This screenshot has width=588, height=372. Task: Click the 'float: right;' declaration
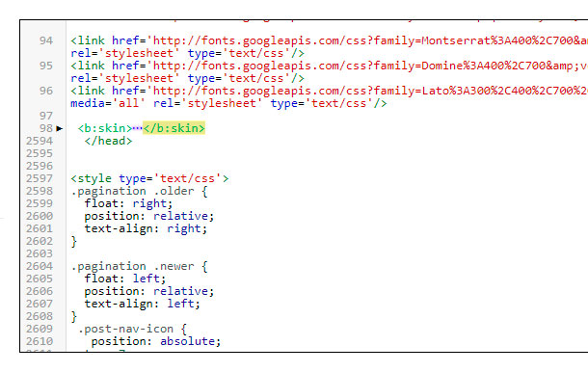tap(128, 203)
